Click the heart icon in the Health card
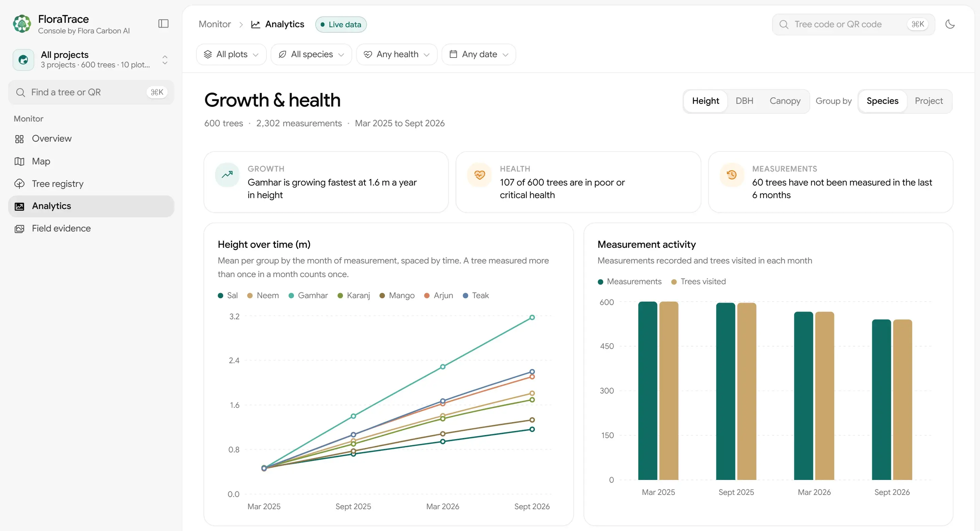This screenshot has height=531, width=980. coord(479,175)
